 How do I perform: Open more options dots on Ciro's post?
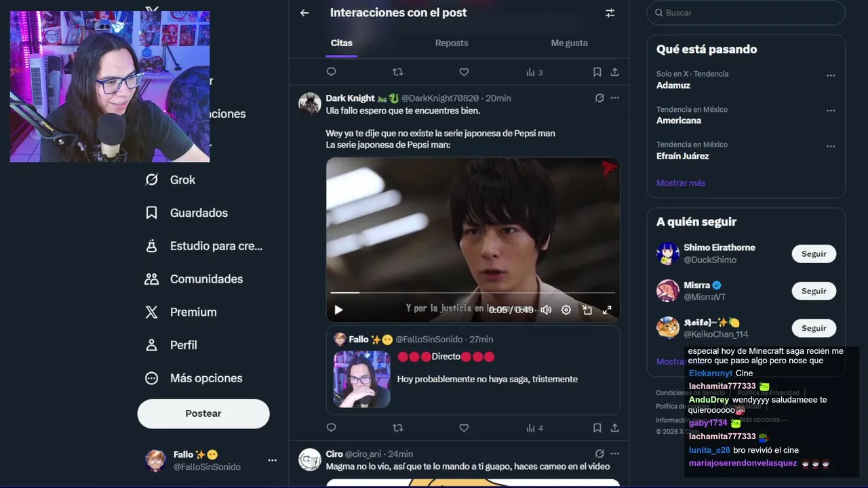[x=614, y=453]
